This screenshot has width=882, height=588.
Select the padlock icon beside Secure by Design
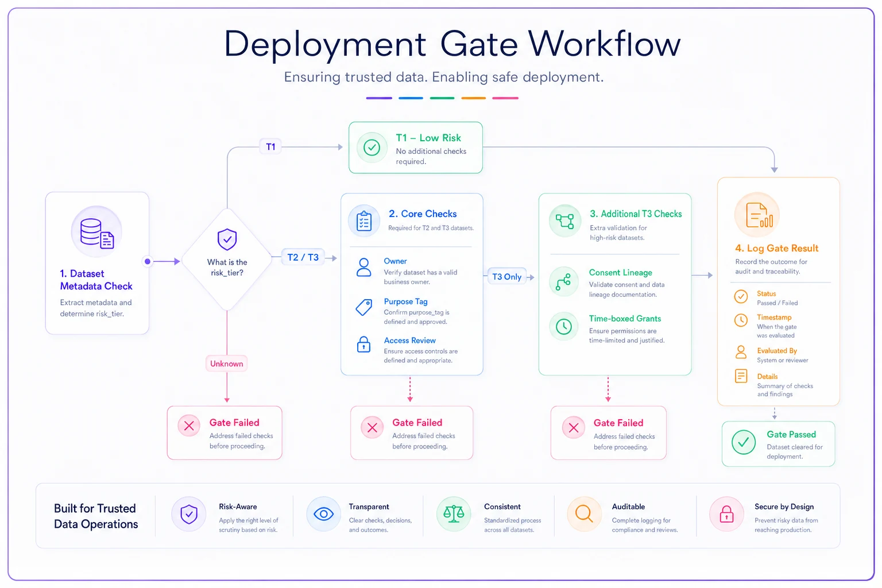pos(727,514)
